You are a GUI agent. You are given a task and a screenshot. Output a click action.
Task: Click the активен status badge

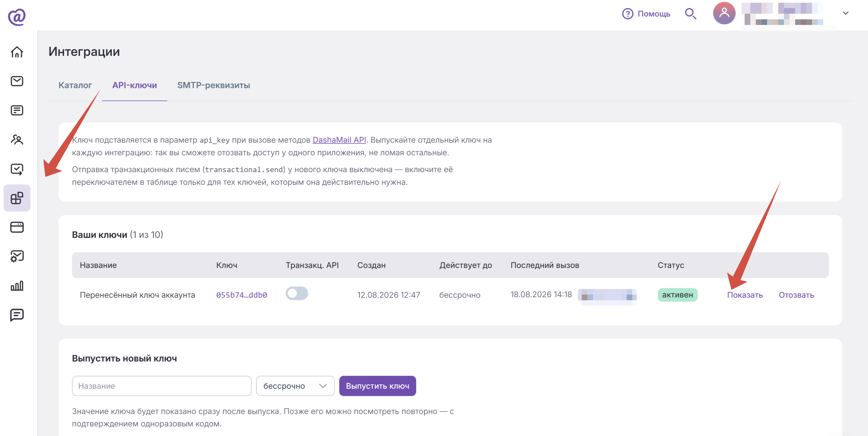point(677,295)
